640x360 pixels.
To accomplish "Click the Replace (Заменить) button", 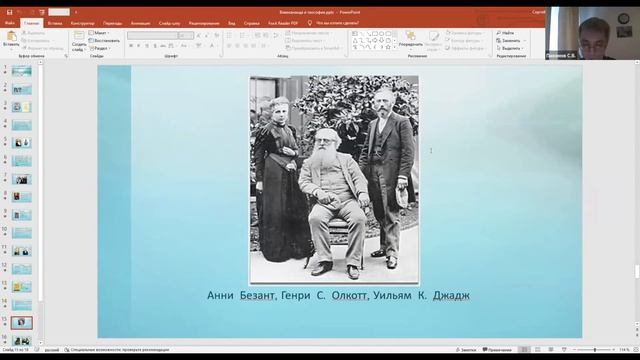I will tap(509, 40).
